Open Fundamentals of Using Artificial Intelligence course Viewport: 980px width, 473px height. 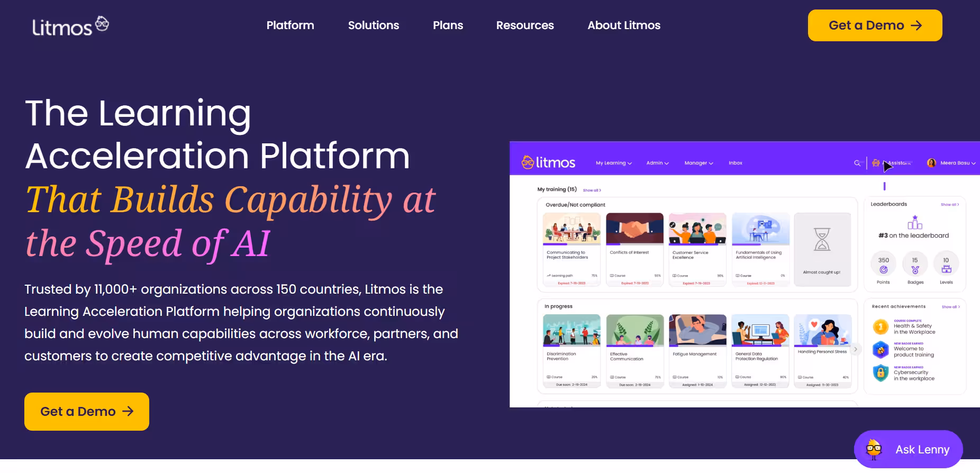pos(760,249)
